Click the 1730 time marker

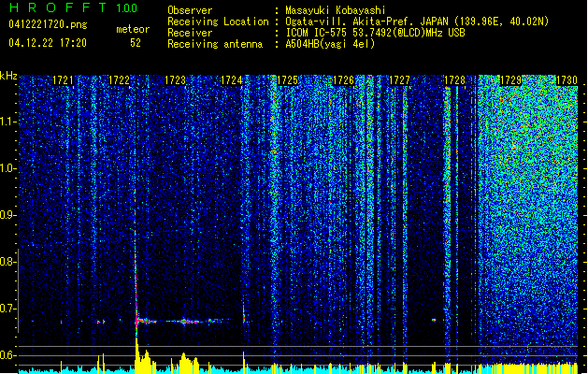click(567, 80)
